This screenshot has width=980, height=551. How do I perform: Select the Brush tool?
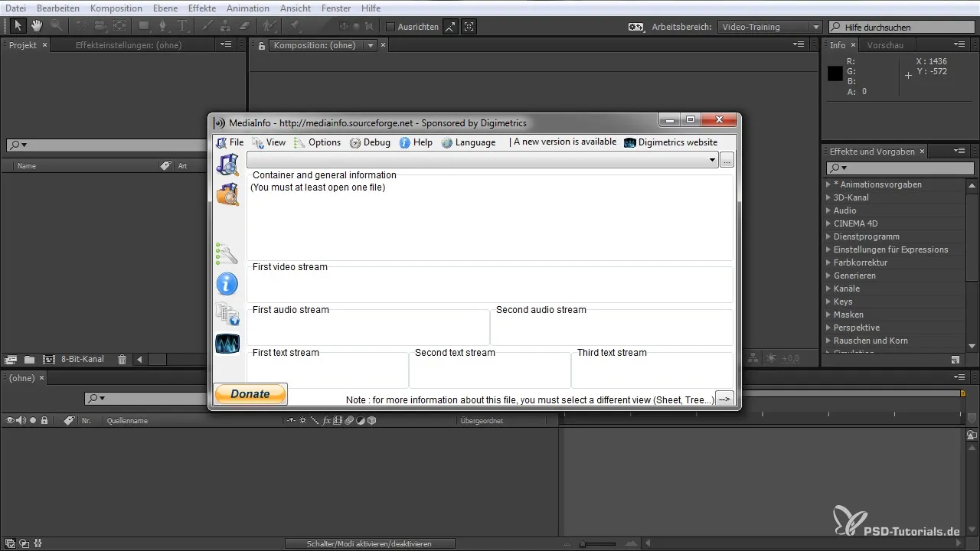[x=207, y=26]
